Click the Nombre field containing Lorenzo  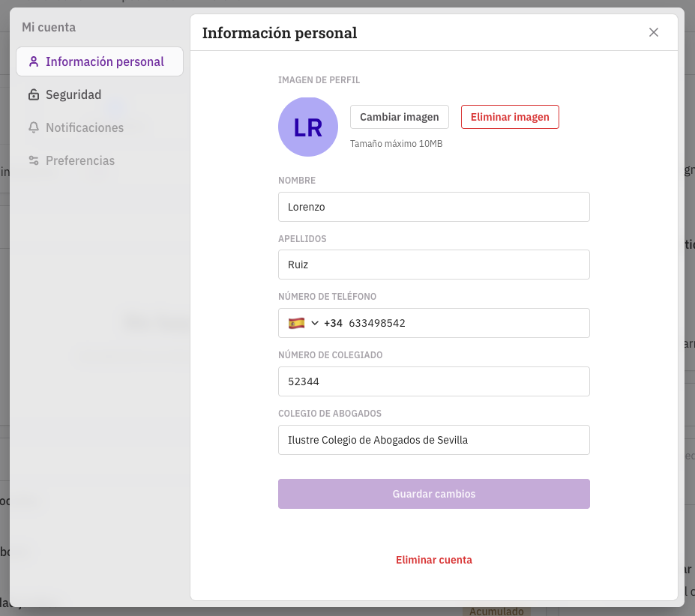tap(433, 207)
